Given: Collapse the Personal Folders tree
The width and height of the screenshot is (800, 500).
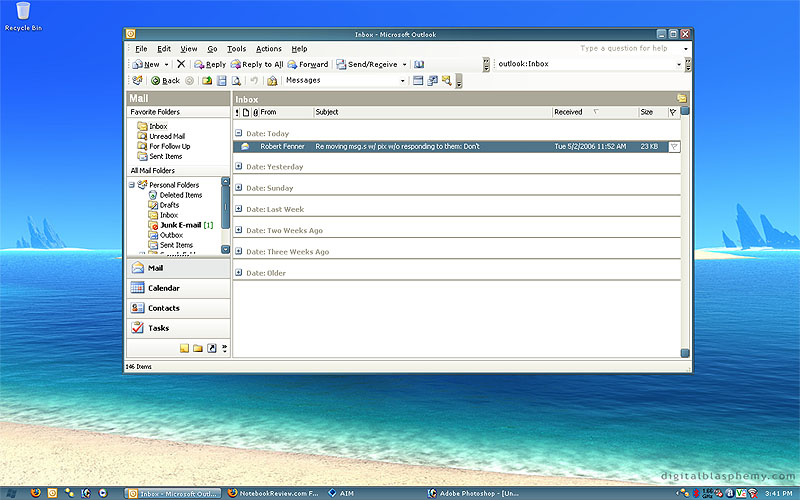Looking at the screenshot, I should tap(132, 185).
